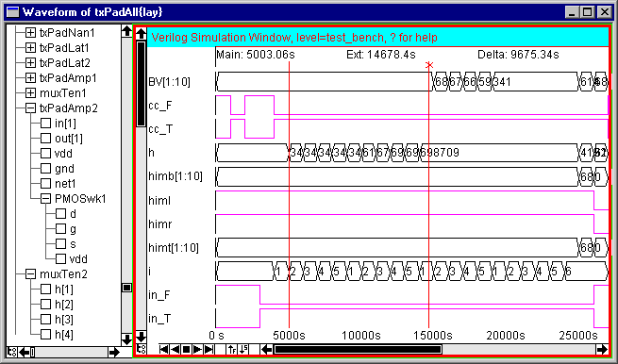Click the Ext: 14678.4s readout
This screenshot has height=364, width=618.
(381, 55)
